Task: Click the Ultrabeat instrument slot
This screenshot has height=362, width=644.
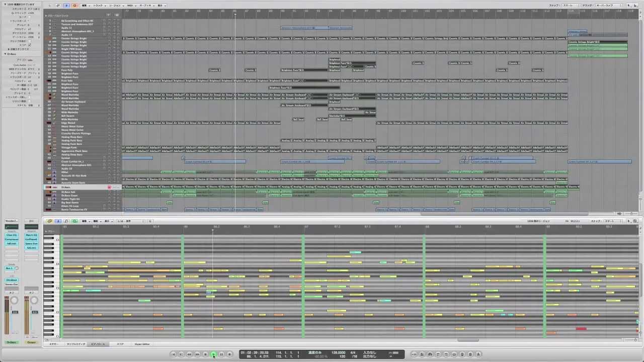Action: pyautogui.click(x=11, y=280)
